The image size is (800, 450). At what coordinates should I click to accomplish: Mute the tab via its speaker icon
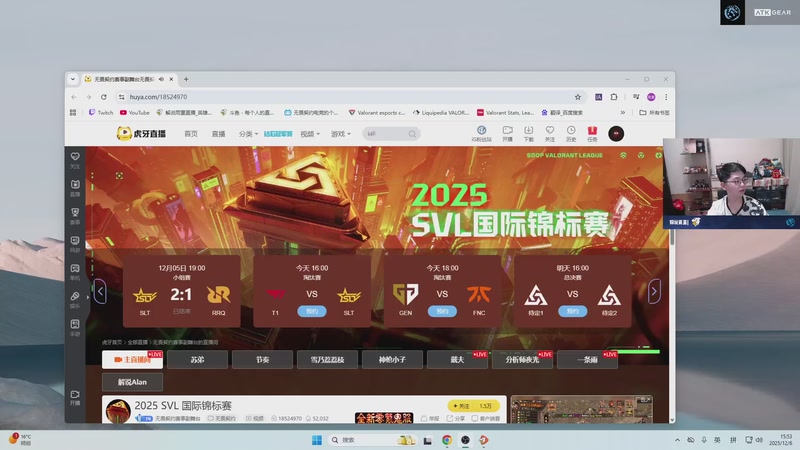pyautogui.click(x=161, y=79)
